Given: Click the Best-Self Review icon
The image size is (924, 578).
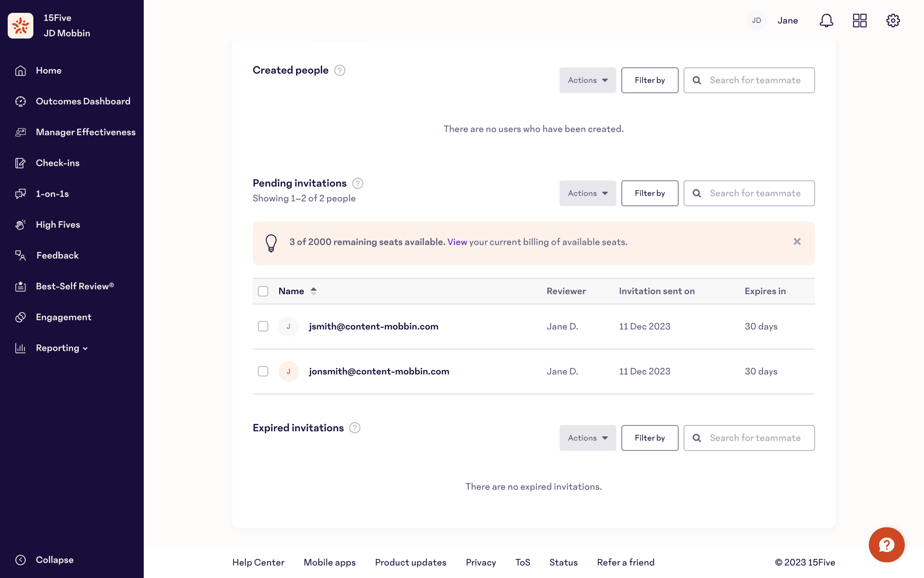Looking at the screenshot, I should (x=20, y=287).
